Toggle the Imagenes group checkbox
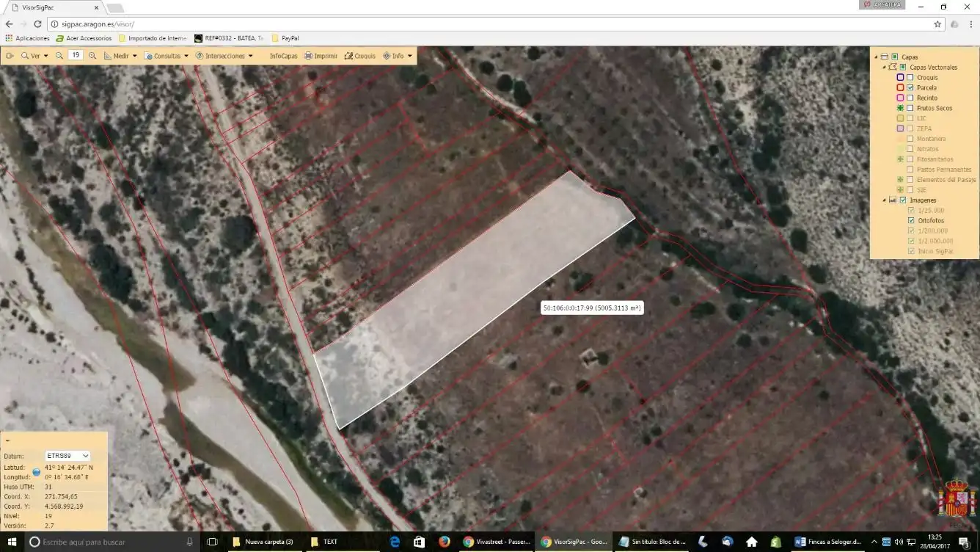This screenshot has height=552, width=980. (x=903, y=200)
